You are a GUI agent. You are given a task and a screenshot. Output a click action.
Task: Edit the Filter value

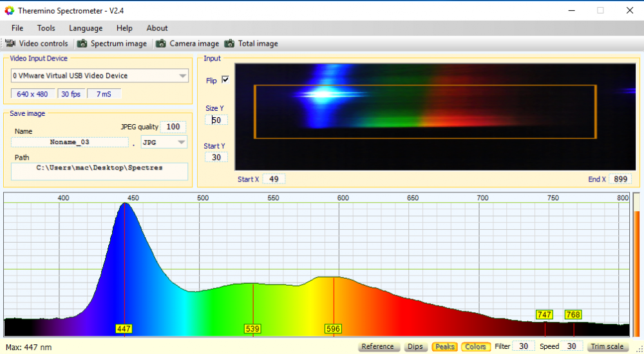click(x=523, y=346)
